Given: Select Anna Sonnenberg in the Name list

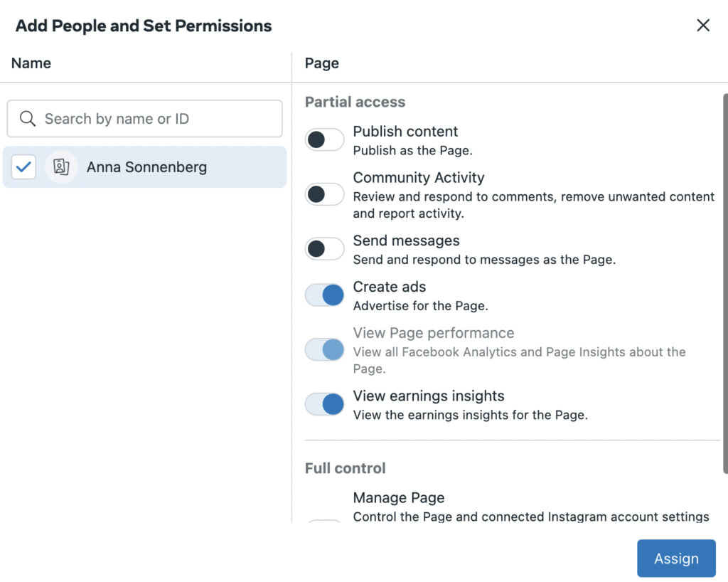Looking at the screenshot, I should [146, 166].
